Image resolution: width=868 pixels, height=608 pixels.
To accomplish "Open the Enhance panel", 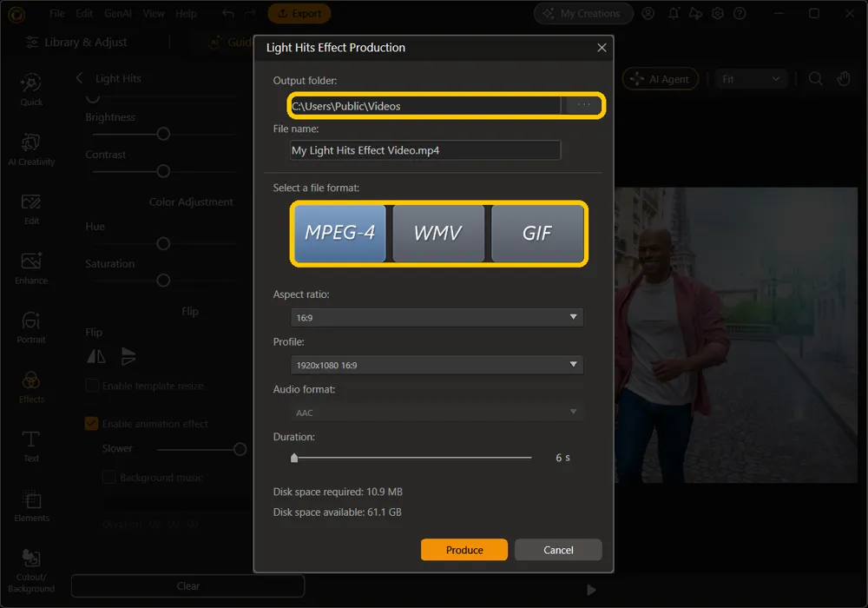I will coord(31,268).
